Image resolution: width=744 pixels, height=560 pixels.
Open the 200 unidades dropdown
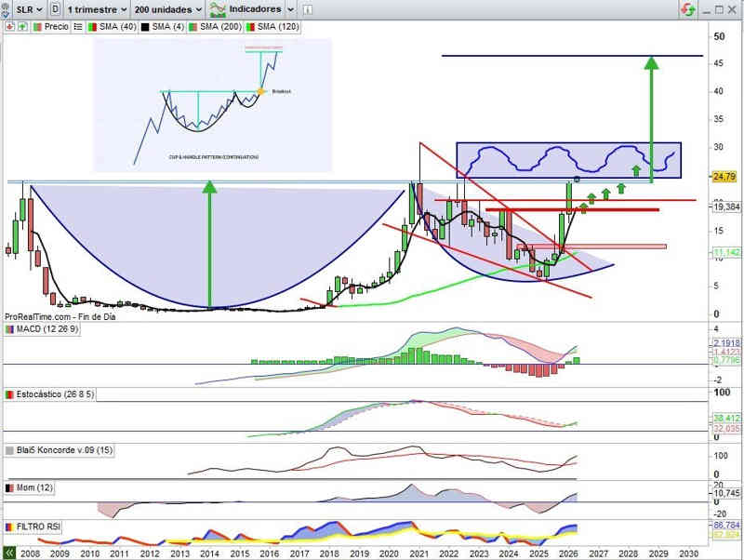pos(168,9)
